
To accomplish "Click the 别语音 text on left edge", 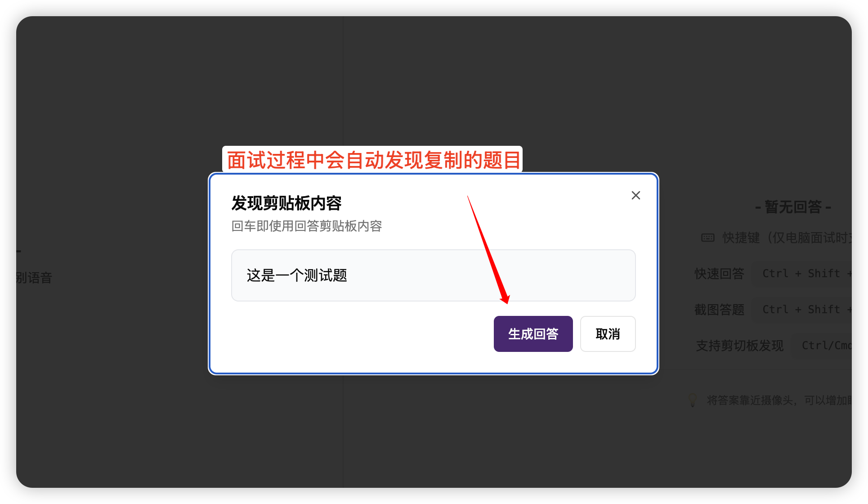I will click(x=34, y=278).
